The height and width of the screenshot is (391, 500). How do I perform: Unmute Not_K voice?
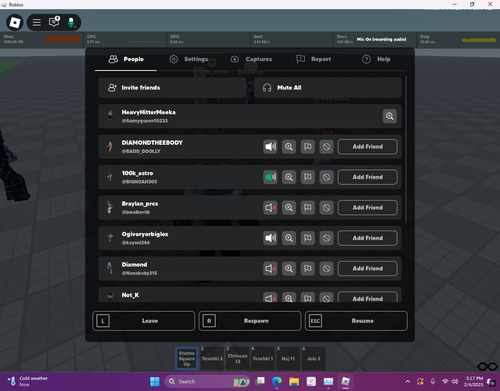click(270, 297)
